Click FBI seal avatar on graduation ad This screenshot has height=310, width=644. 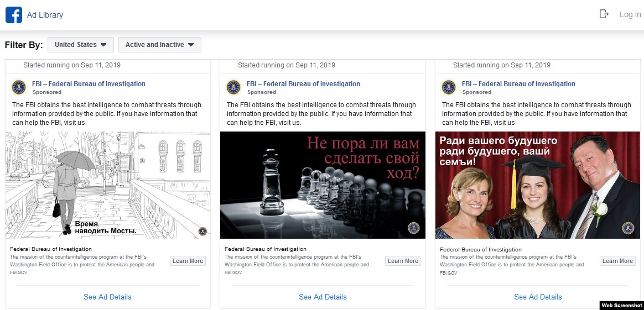click(x=449, y=87)
